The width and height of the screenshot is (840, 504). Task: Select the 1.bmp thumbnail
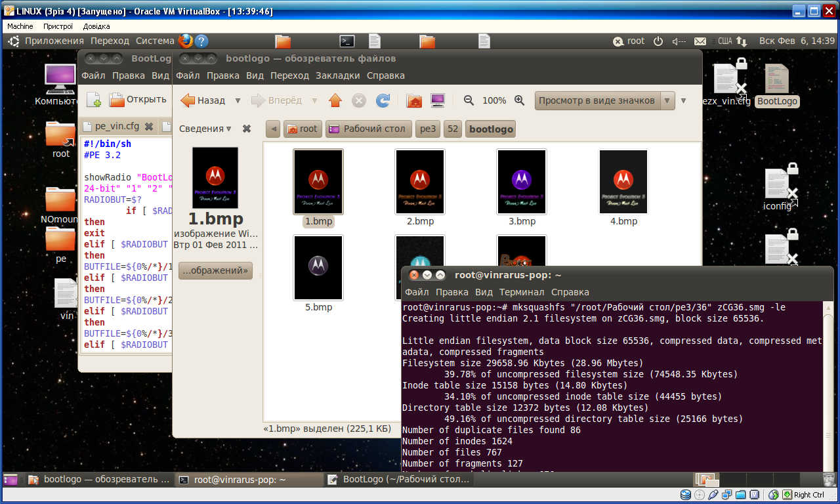pyautogui.click(x=318, y=182)
